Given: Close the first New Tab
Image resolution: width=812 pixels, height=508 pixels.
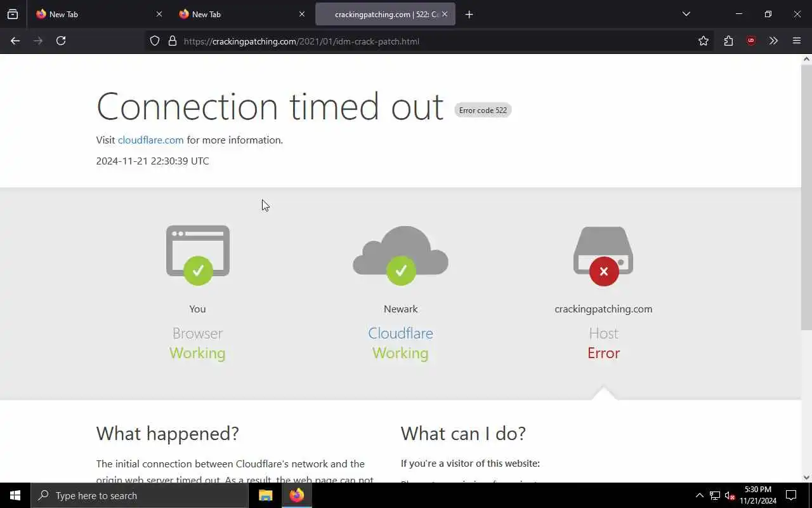Looking at the screenshot, I should click(159, 14).
